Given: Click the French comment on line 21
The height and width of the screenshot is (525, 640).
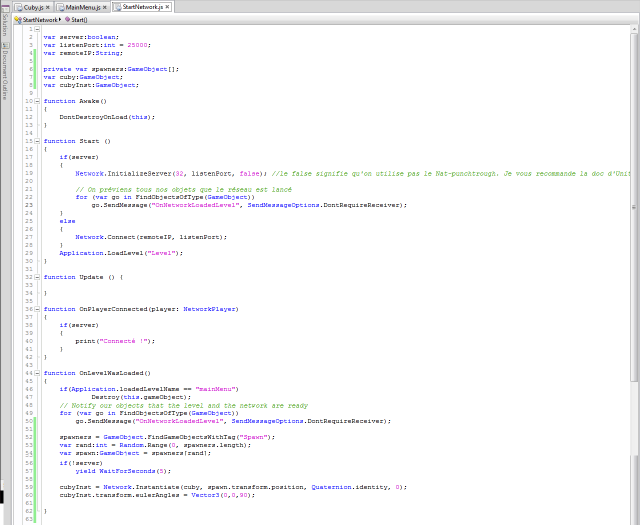Looking at the screenshot, I should 184,189.
